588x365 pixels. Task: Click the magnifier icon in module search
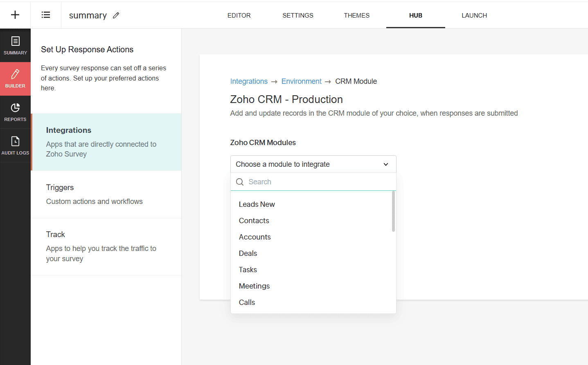240,182
